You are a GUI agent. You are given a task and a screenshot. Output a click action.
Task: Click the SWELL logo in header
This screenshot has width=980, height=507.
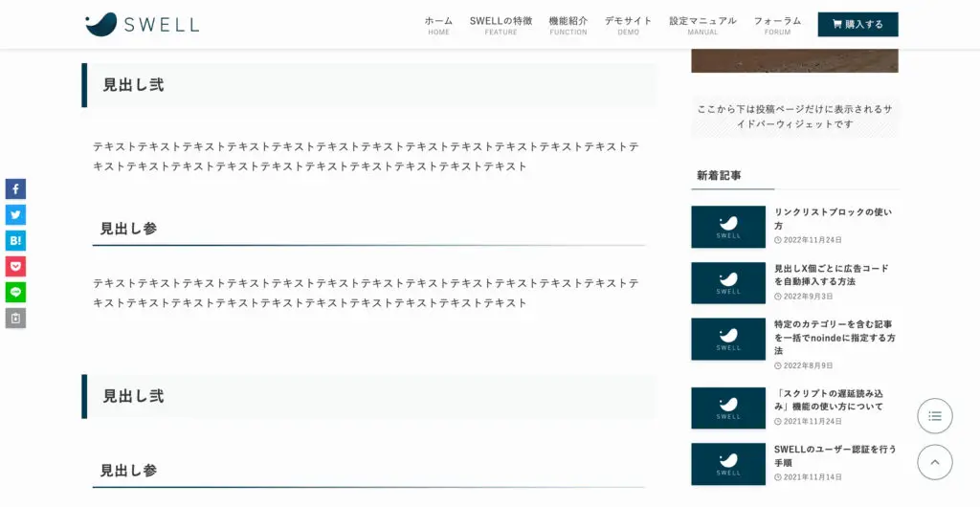pyautogui.click(x=142, y=24)
